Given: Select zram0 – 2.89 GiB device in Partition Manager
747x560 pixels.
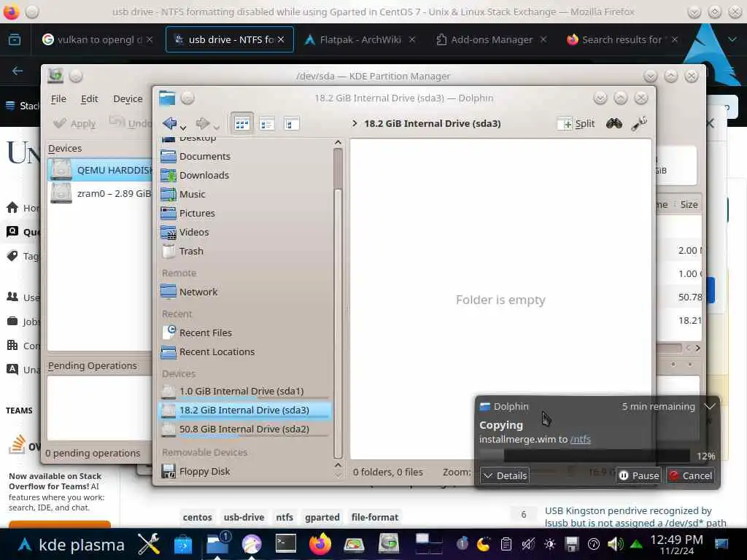Looking at the screenshot, I should (100, 193).
